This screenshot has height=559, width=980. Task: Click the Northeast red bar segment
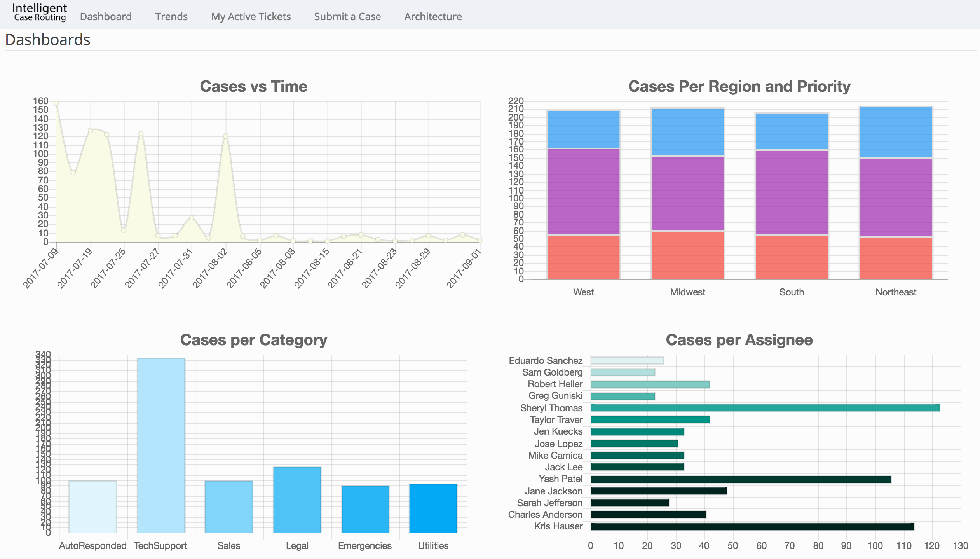point(896,258)
